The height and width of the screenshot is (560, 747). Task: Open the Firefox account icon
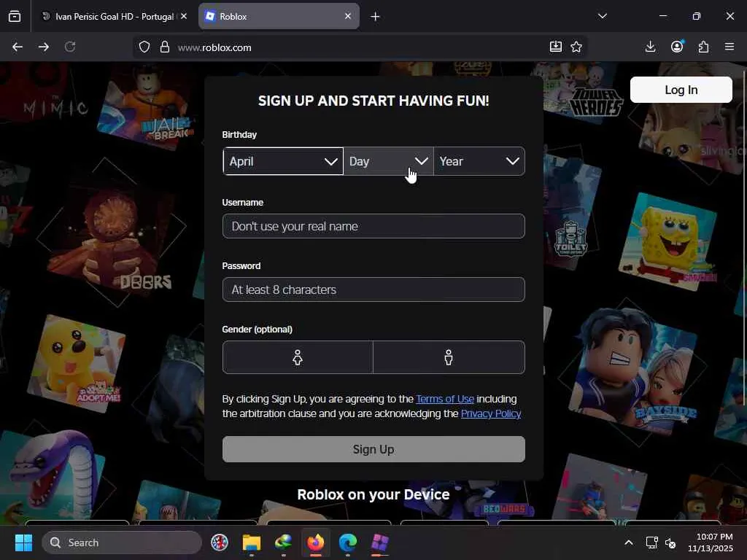click(x=677, y=47)
